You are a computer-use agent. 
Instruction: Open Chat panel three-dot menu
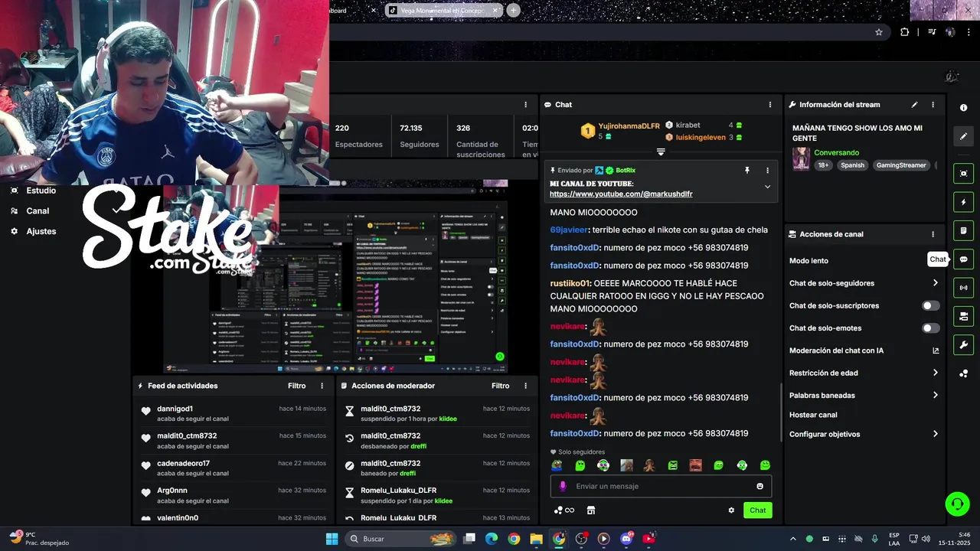[x=770, y=105]
